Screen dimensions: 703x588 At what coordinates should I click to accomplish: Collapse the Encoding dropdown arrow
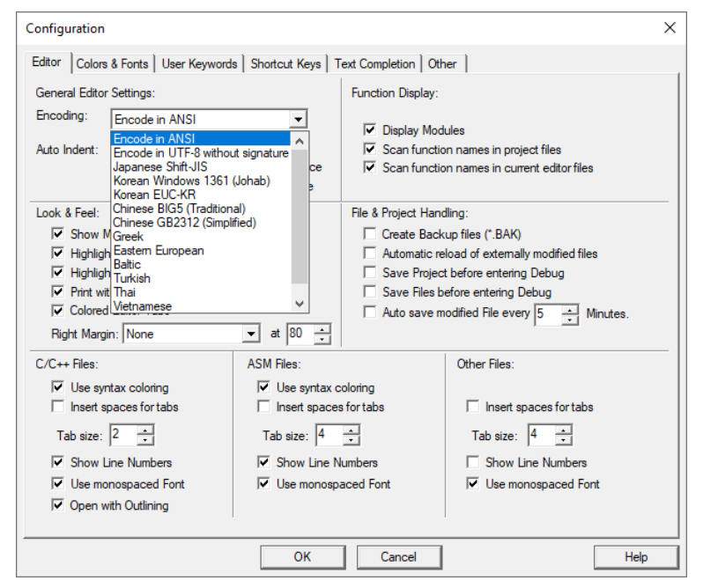point(298,120)
